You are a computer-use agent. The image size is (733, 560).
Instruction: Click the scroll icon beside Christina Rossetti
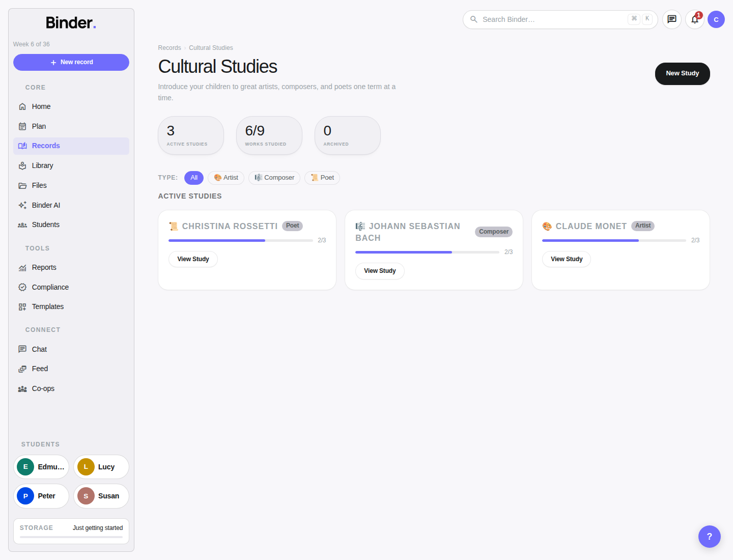point(174,226)
